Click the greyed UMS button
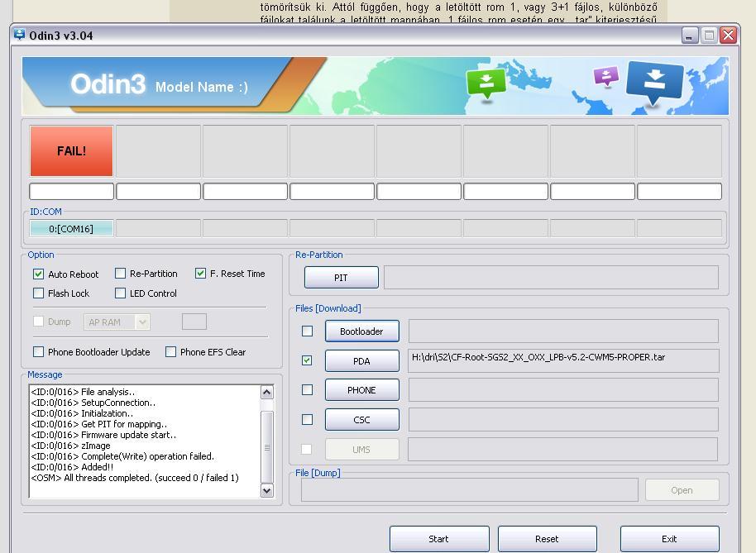This screenshot has height=553, width=756. tap(362, 450)
